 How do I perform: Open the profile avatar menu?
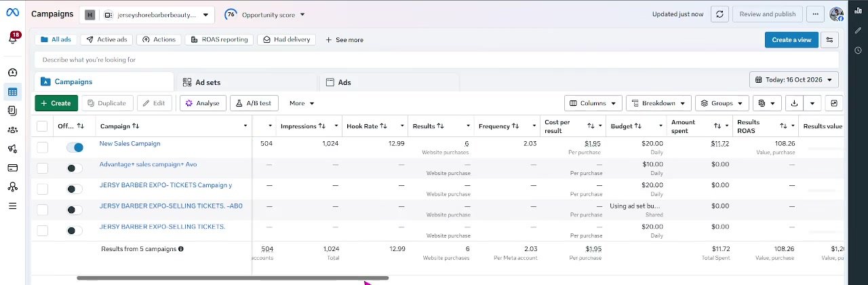pos(836,14)
